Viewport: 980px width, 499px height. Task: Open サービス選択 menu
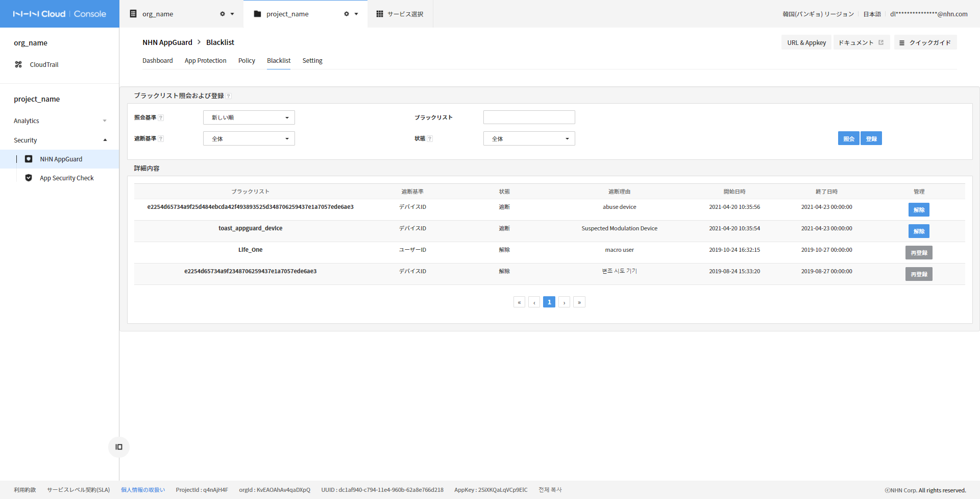[400, 14]
